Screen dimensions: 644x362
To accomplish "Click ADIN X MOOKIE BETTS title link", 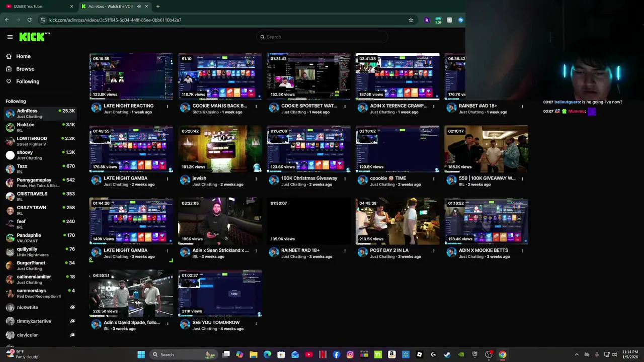I will (484, 250).
